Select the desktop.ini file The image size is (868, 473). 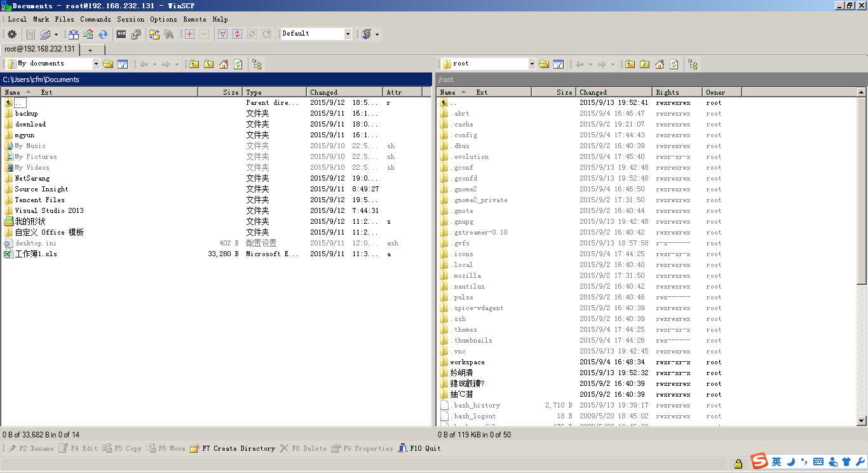36,243
